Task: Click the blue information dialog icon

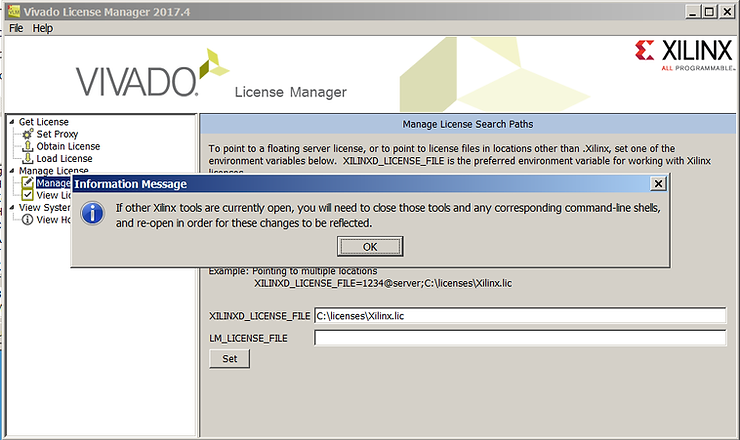Action: click(93, 213)
